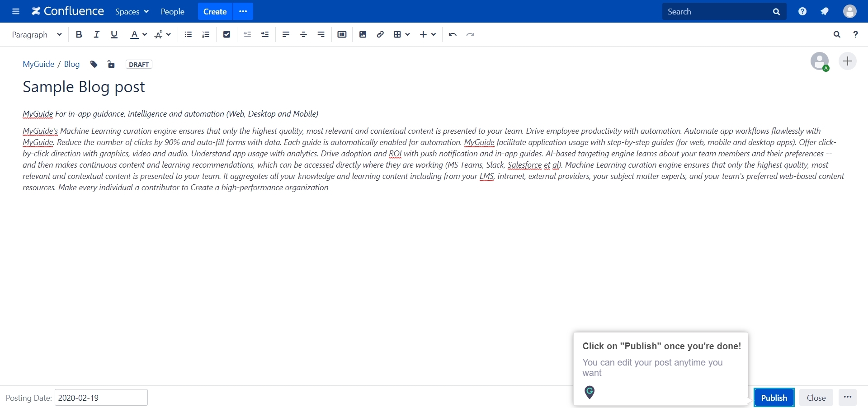Image resolution: width=868 pixels, height=408 pixels.
Task: Open the People menu item
Action: pos(172,12)
